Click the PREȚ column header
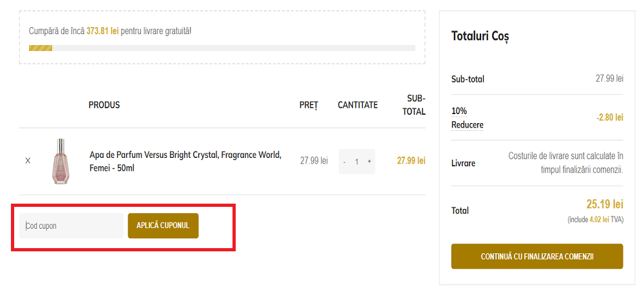The image size is (644, 290). point(308,105)
